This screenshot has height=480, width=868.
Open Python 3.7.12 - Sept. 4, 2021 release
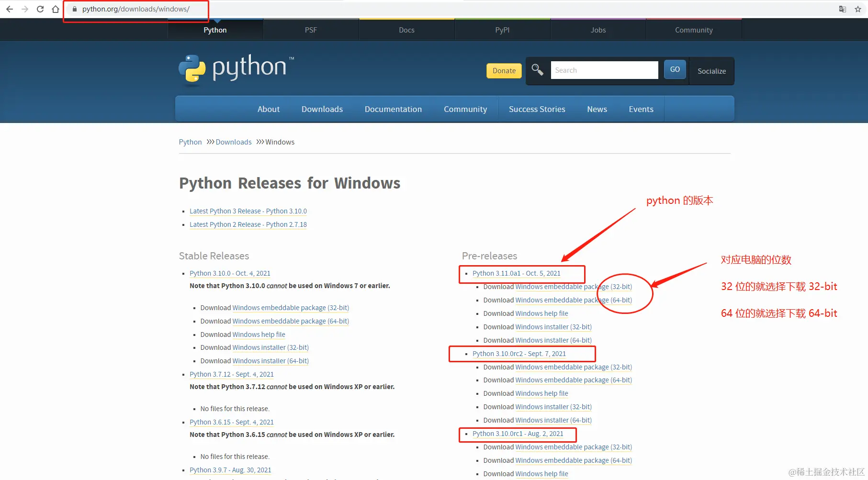[x=232, y=374]
